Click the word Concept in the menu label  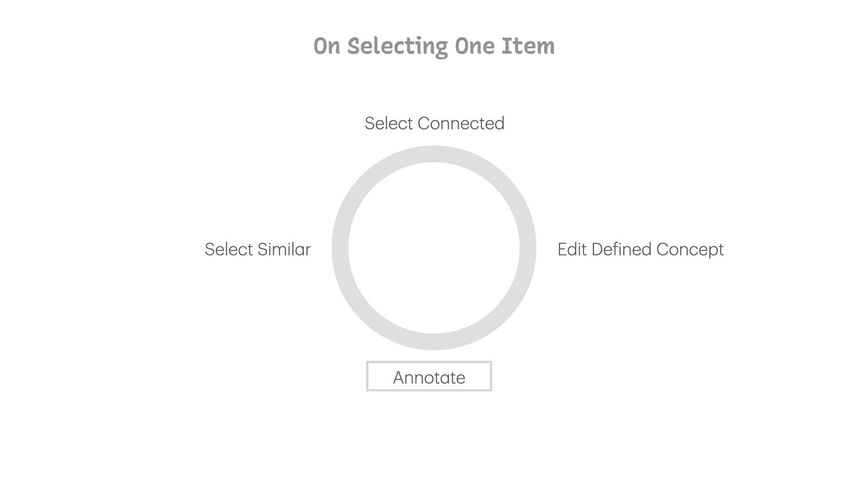tap(690, 249)
